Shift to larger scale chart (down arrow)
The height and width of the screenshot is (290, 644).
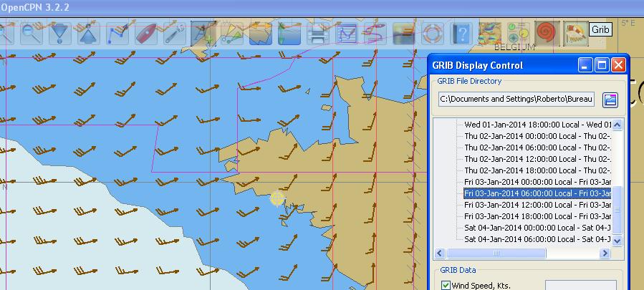60,33
